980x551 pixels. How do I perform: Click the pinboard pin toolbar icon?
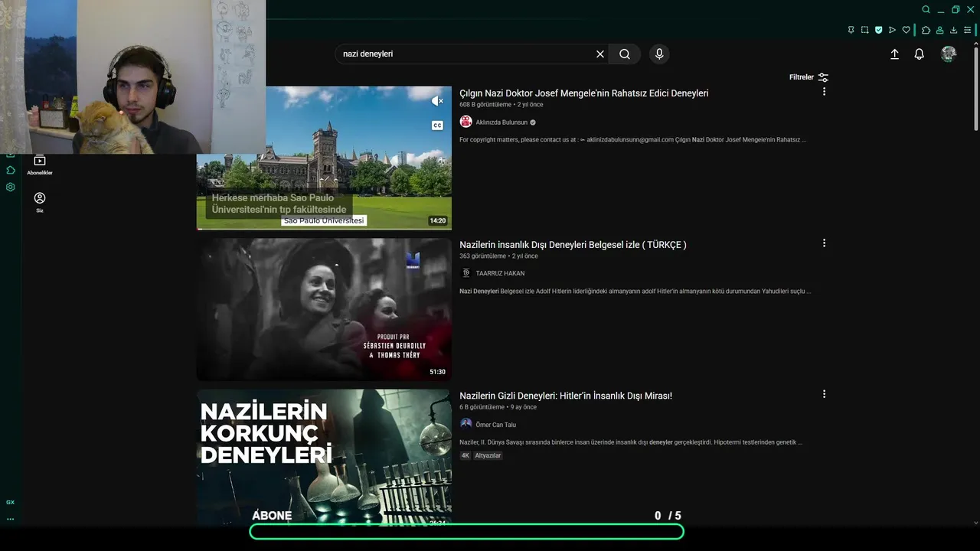[x=851, y=30]
